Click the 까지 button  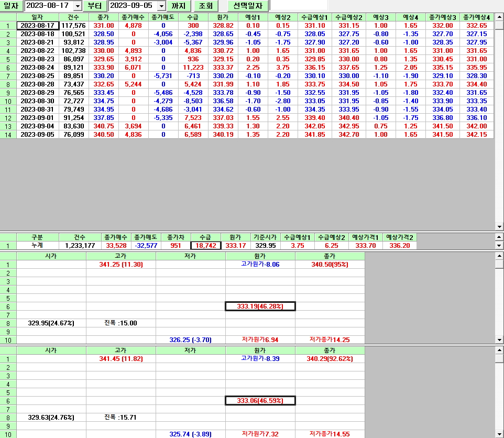pos(179,6)
